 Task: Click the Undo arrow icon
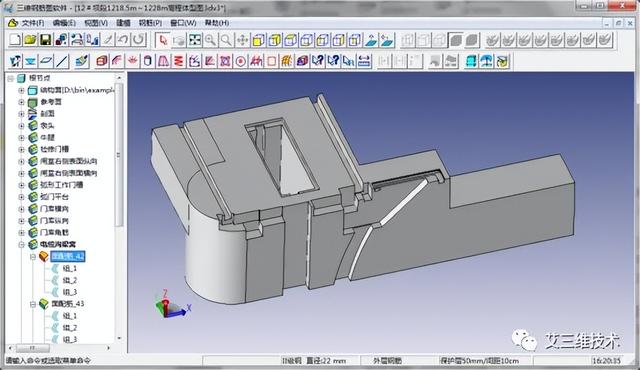click(123, 40)
